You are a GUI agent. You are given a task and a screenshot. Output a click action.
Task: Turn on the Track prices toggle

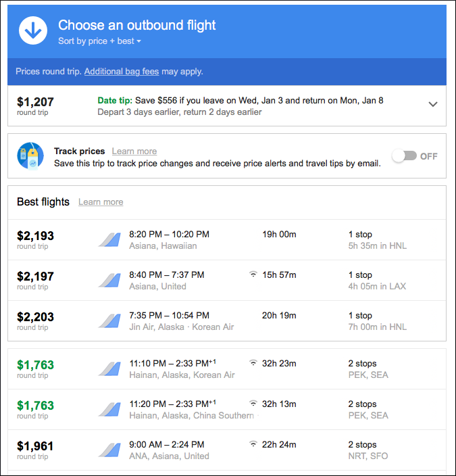[x=405, y=156]
